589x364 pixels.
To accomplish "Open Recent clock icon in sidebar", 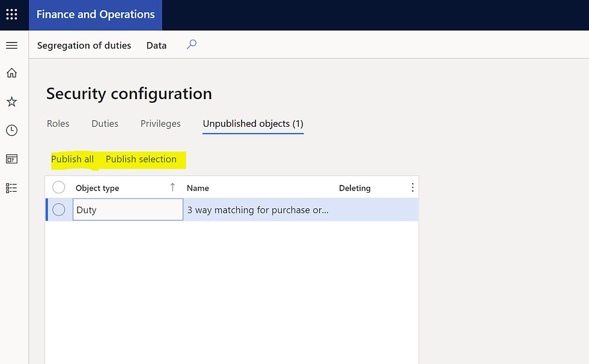I will (11, 130).
